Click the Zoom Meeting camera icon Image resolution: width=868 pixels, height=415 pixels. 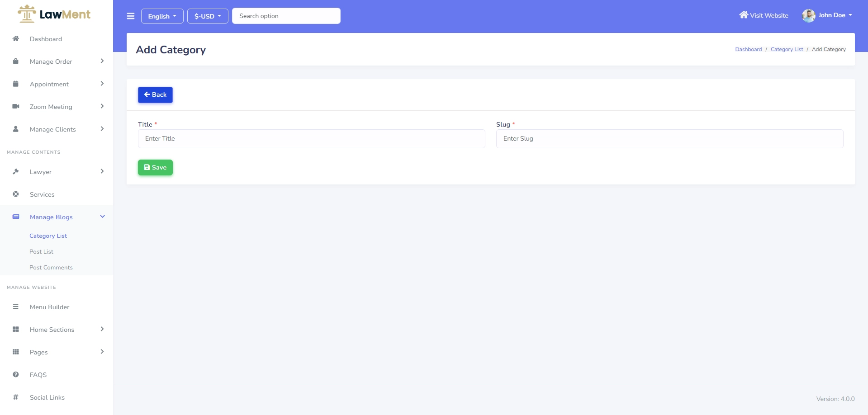pos(16,107)
